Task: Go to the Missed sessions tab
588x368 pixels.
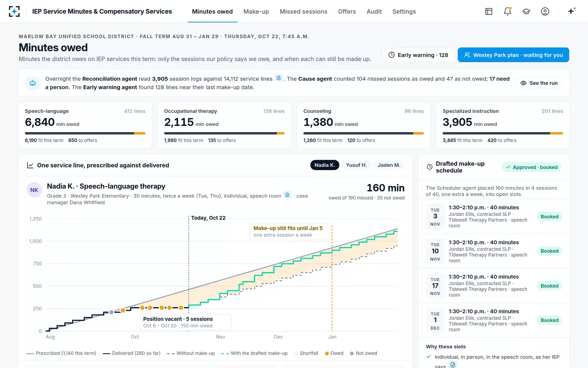Action: click(x=303, y=11)
